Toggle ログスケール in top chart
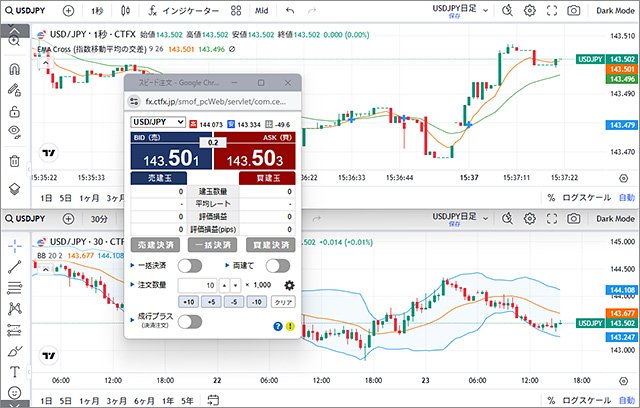640x408 pixels. pos(587,198)
